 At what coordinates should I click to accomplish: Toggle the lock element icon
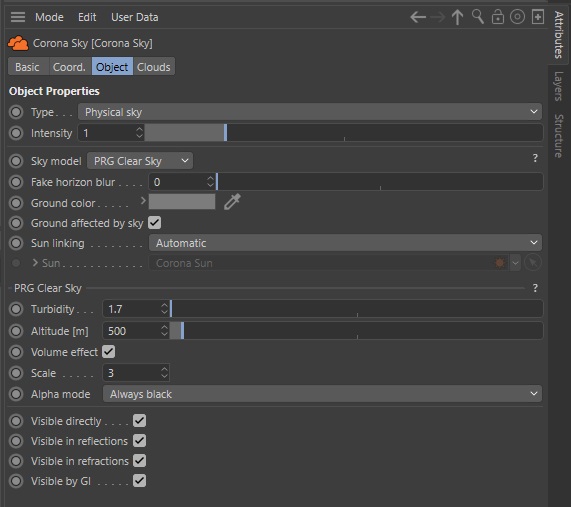point(497,17)
